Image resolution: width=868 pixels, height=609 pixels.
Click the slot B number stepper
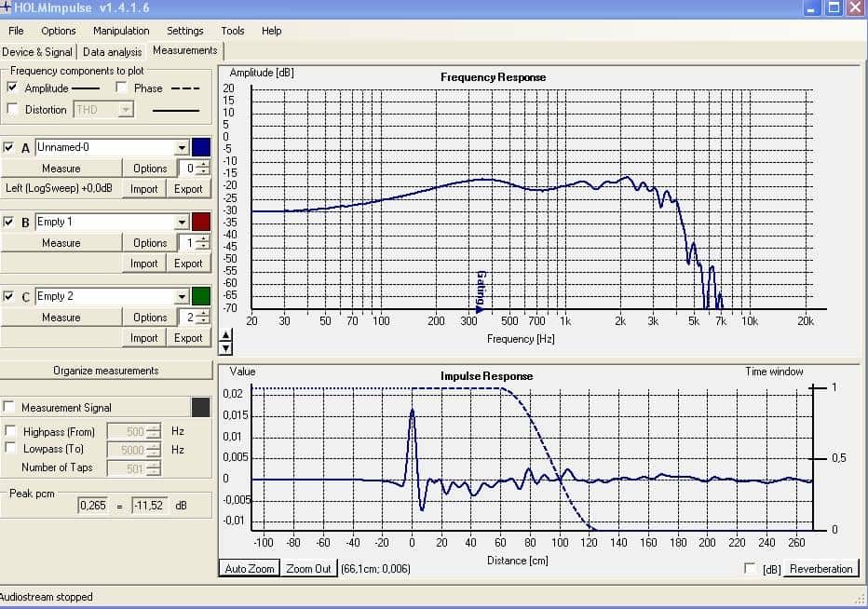click(204, 242)
